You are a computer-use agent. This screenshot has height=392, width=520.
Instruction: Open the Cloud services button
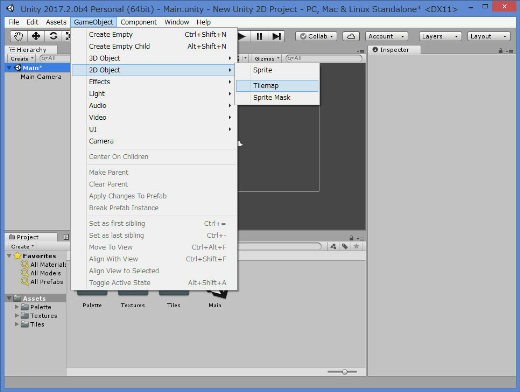(x=351, y=36)
